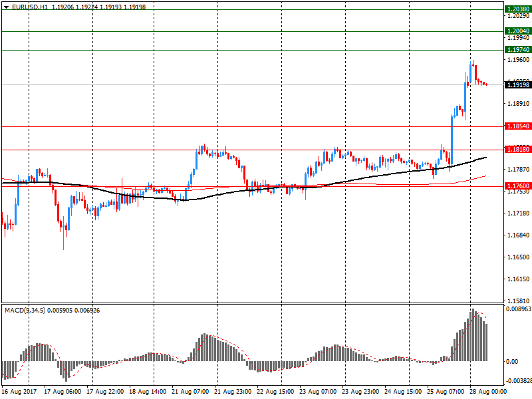Click the 28 Aug 00:00 time axis label
532x399 pixels.
tap(488, 392)
